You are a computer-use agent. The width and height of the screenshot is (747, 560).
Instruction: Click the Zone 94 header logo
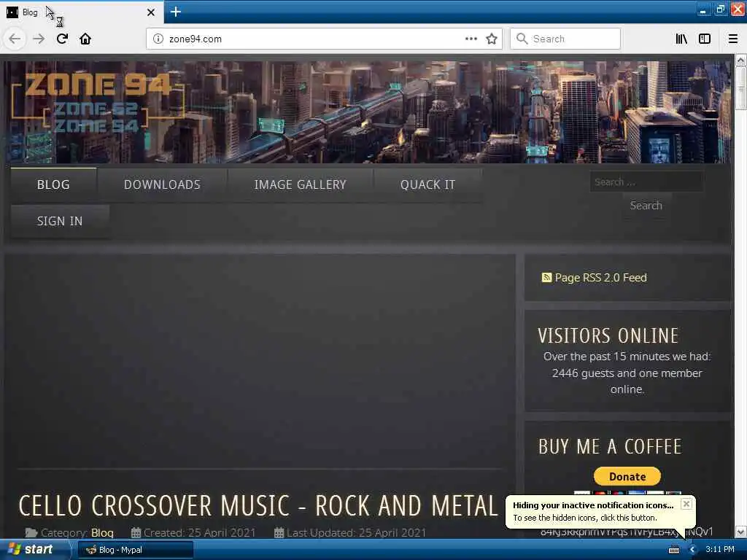tap(97, 104)
